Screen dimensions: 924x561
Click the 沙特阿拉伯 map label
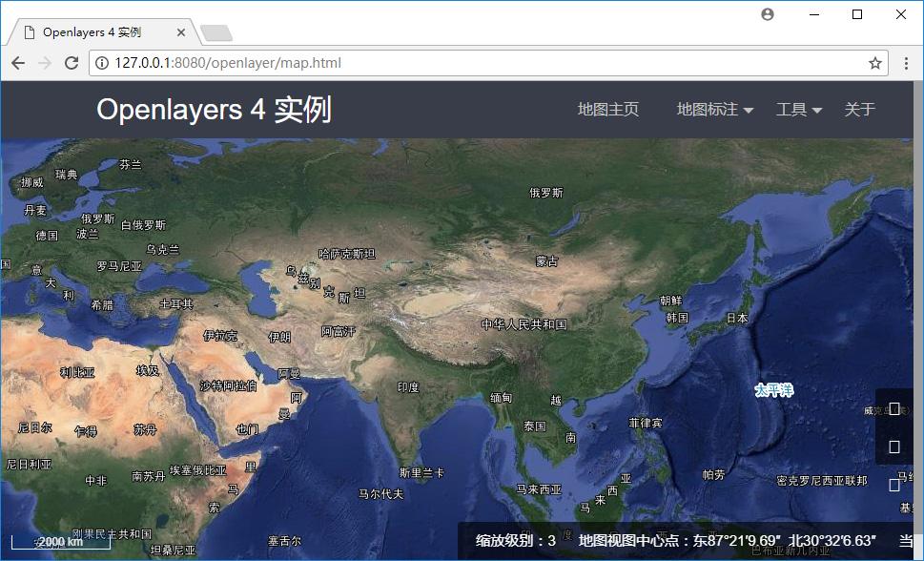tap(228, 385)
